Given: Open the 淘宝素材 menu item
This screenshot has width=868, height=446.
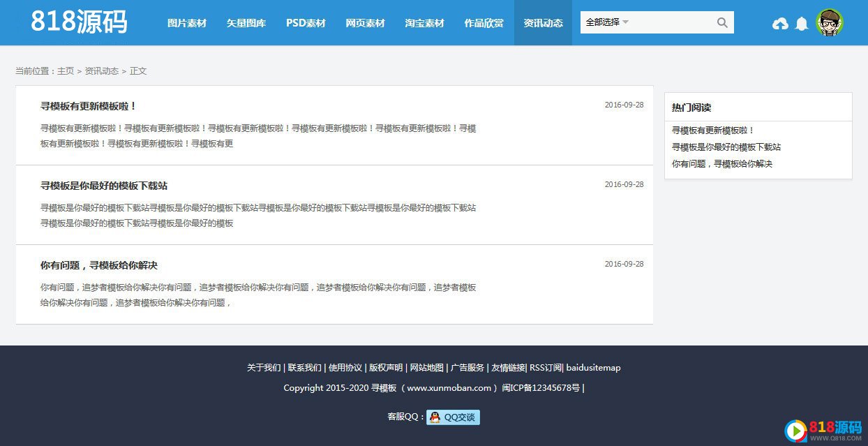Looking at the screenshot, I should click(424, 23).
